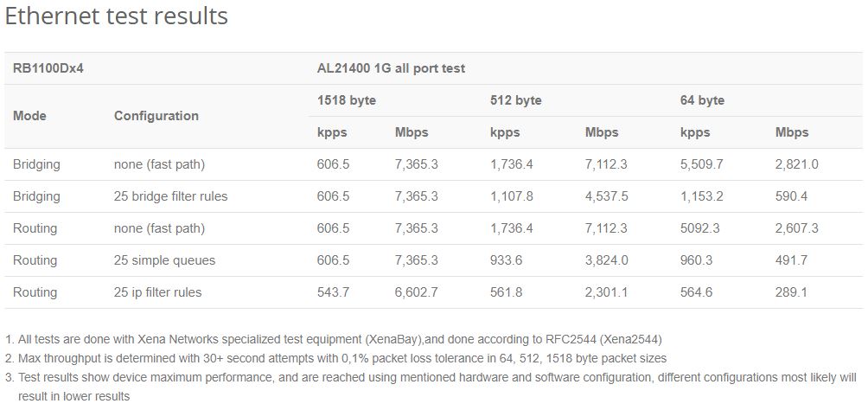Click the "Ethernet test results" heading
This screenshot has width=868, height=410.
point(117,16)
